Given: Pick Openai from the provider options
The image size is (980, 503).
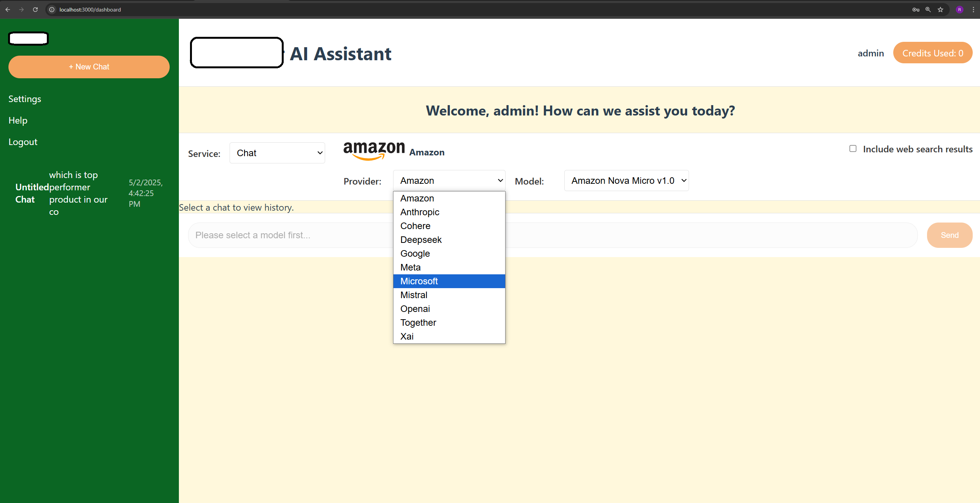Looking at the screenshot, I should pyautogui.click(x=415, y=309).
